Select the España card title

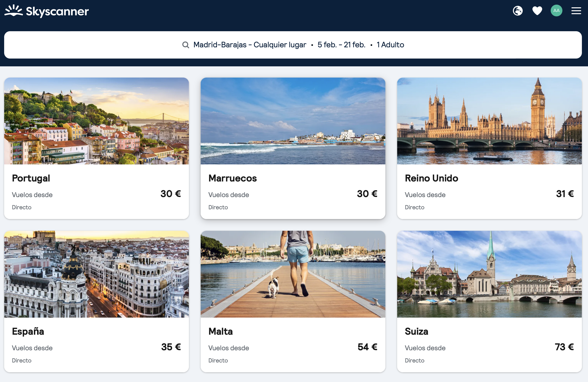[28, 331]
